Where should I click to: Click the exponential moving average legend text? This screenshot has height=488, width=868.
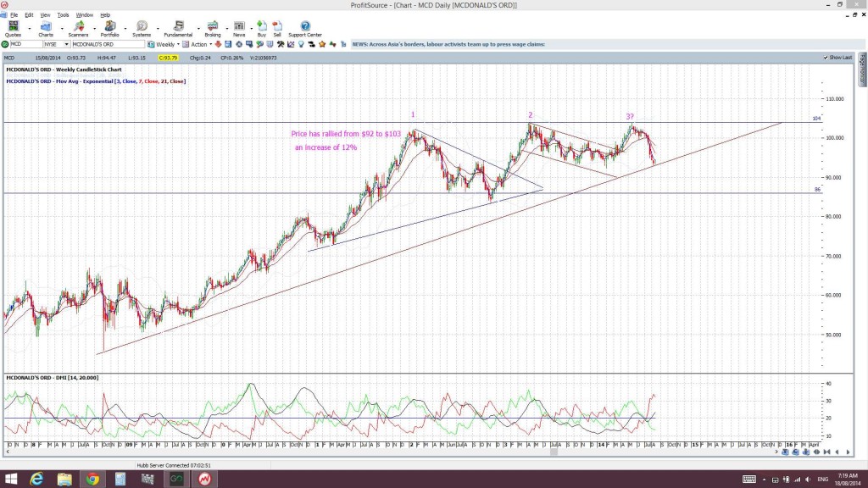click(96, 81)
